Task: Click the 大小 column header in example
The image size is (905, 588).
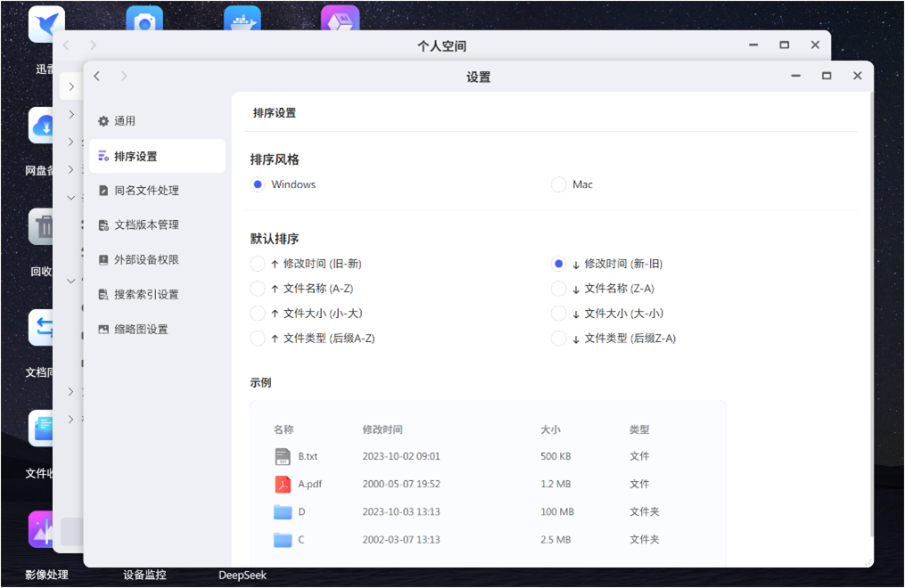Action: click(550, 429)
